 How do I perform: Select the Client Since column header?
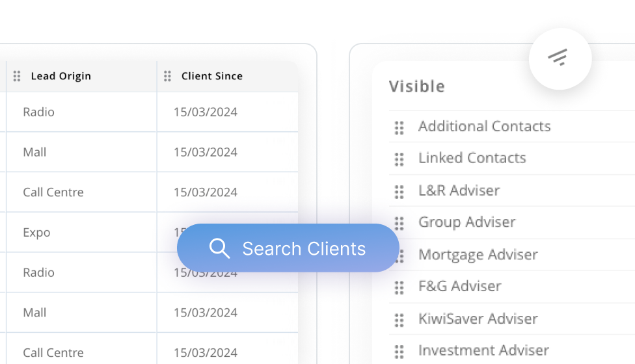[228, 77]
